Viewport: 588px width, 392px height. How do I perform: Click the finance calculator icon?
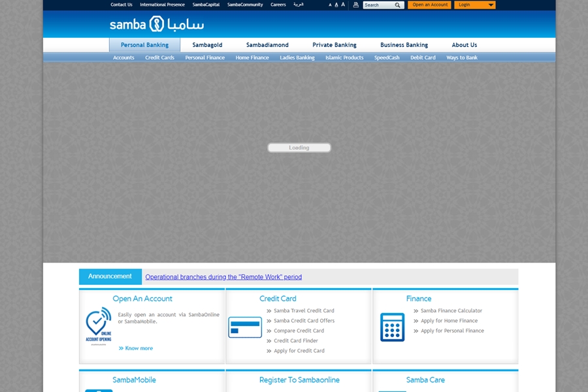tap(392, 327)
